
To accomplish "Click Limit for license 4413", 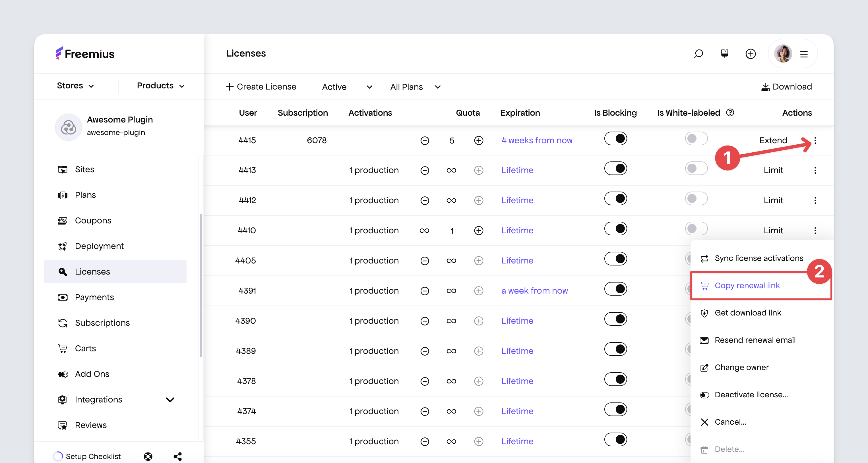I will pyautogui.click(x=773, y=170).
